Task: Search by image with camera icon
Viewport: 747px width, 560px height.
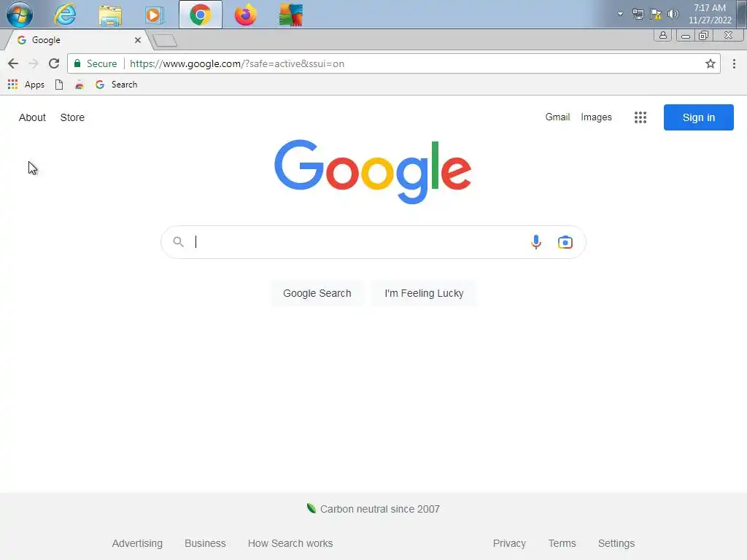Action: [565, 242]
